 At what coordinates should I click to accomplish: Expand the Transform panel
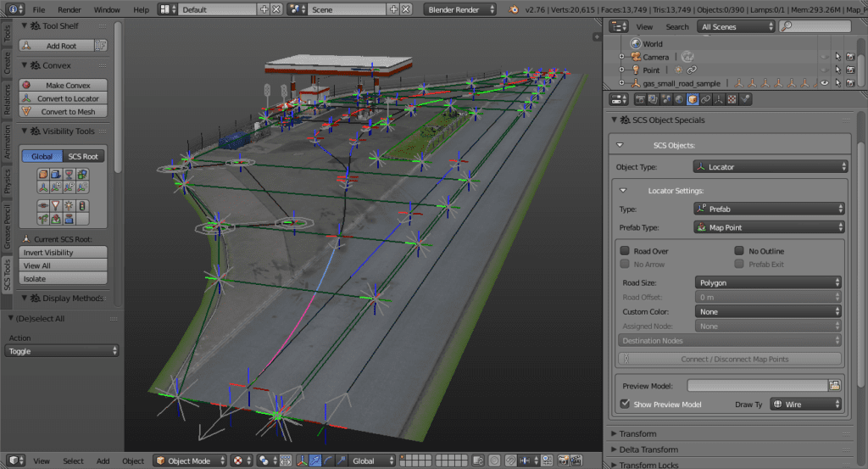638,433
